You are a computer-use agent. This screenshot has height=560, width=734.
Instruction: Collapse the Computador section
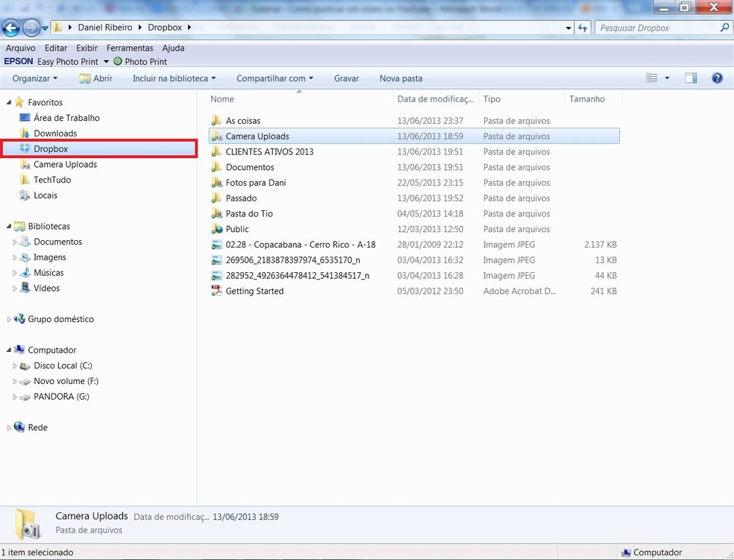(9, 350)
